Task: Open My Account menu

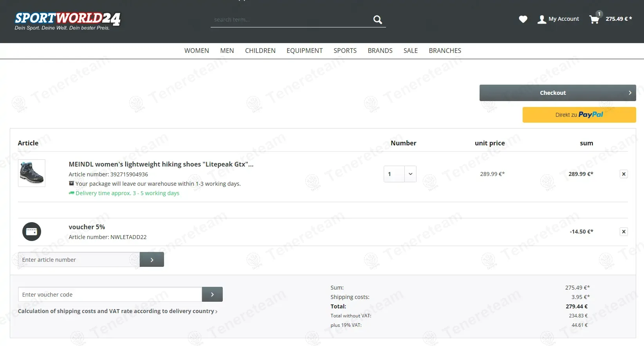Action: 558,19
